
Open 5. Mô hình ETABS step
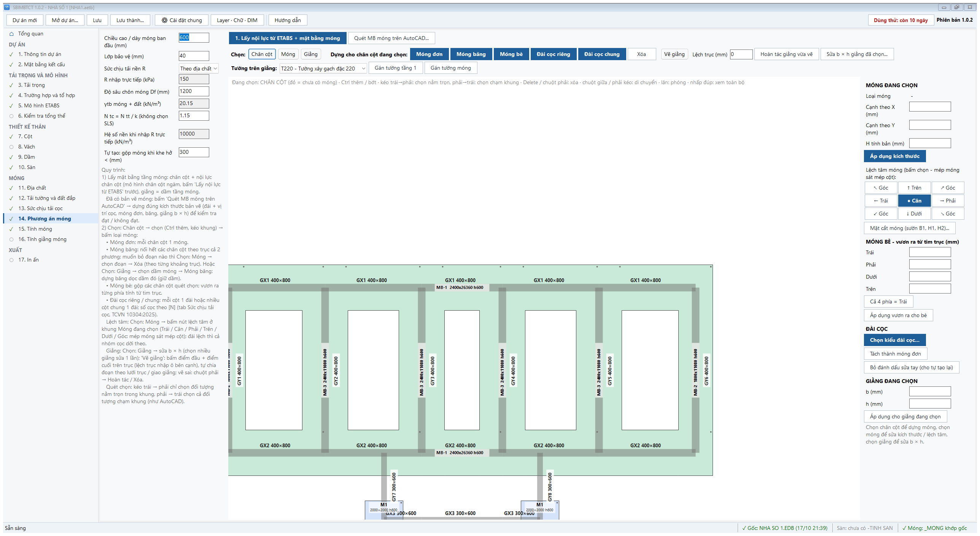51,105
